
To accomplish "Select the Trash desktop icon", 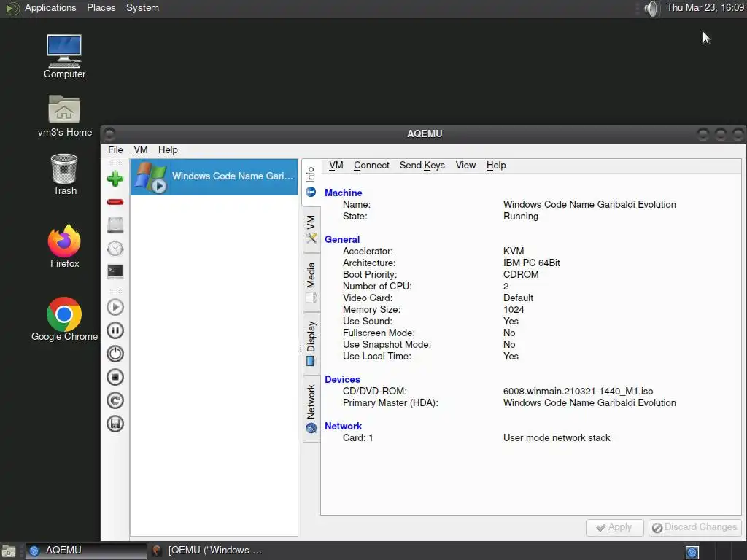I will (x=64, y=175).
